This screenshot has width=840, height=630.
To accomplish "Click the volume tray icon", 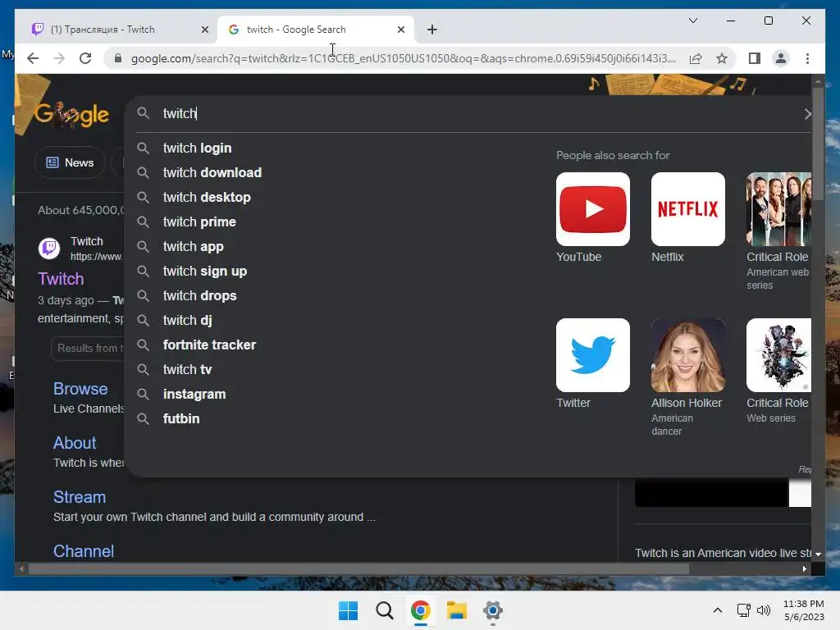I will tap(764, 610).
